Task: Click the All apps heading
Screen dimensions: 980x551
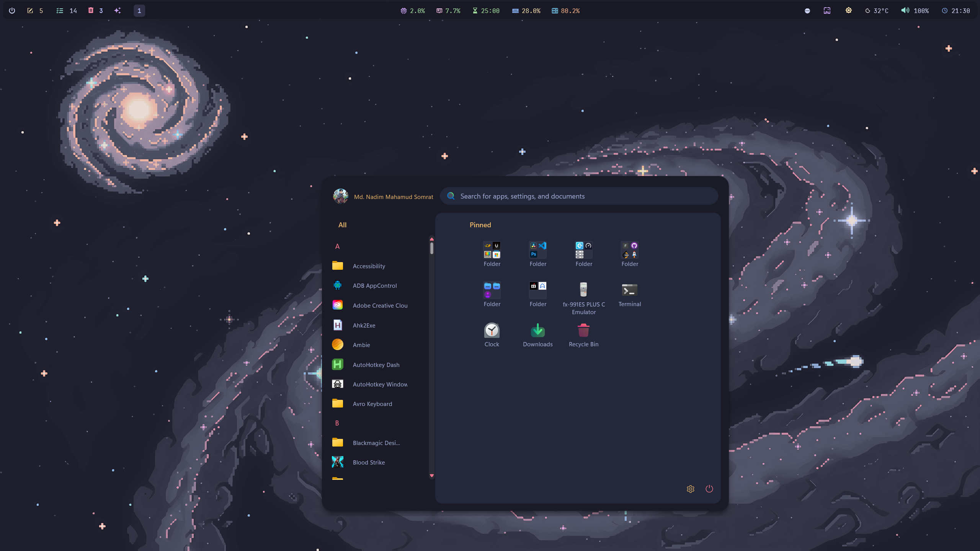Action: [x=342, y=225]
